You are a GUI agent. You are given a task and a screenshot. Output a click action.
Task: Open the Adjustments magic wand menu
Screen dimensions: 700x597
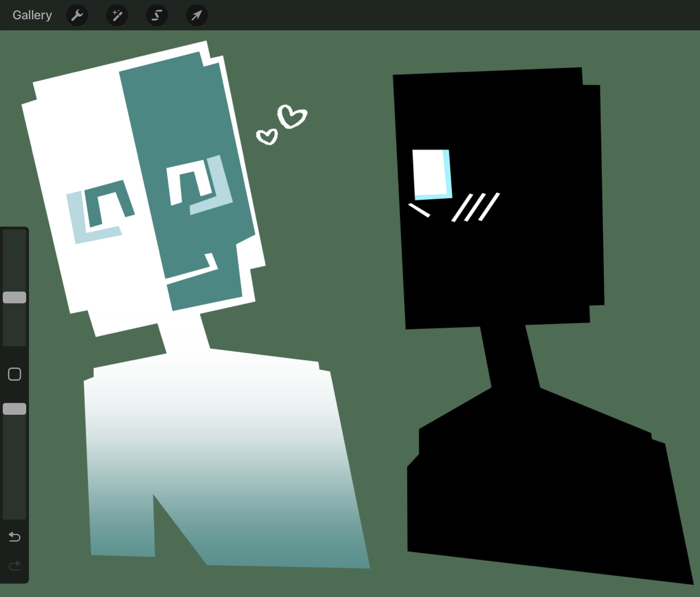tap(117, 15)
